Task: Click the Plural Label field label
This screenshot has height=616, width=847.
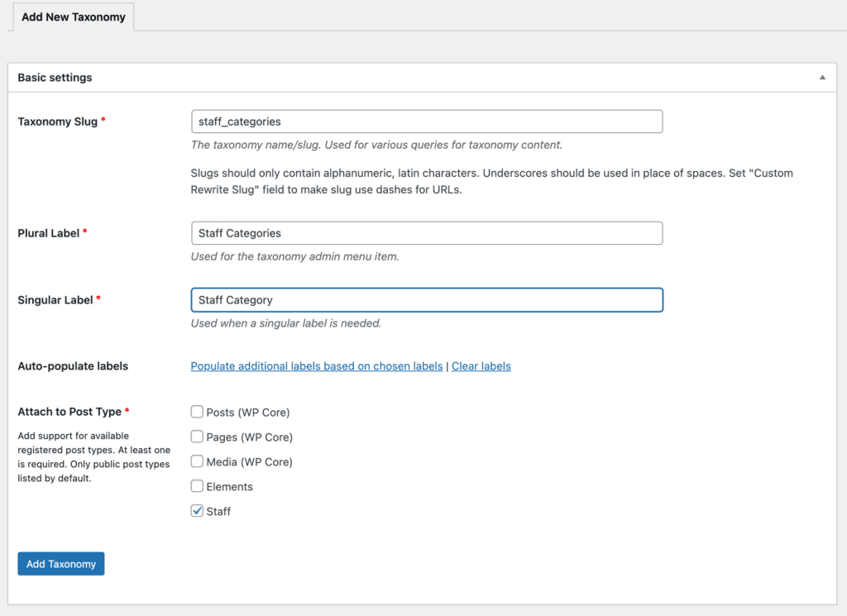Action: [48, 233]
